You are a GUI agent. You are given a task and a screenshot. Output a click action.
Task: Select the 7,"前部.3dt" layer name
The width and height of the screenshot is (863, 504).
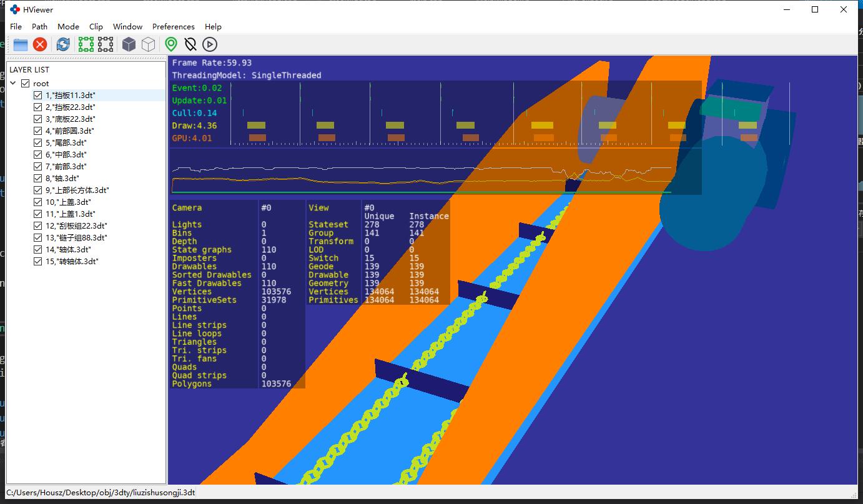click(x=66, y=166)
